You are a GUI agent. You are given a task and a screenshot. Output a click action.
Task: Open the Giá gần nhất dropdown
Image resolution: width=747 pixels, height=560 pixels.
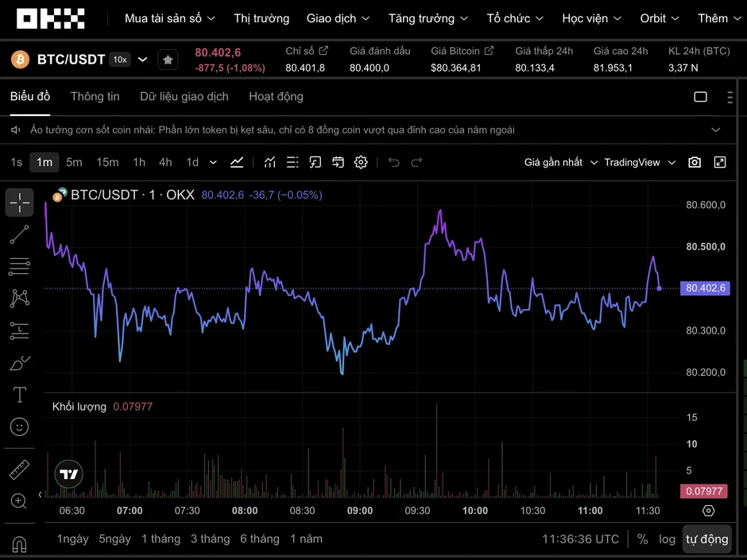click(561, 162)
